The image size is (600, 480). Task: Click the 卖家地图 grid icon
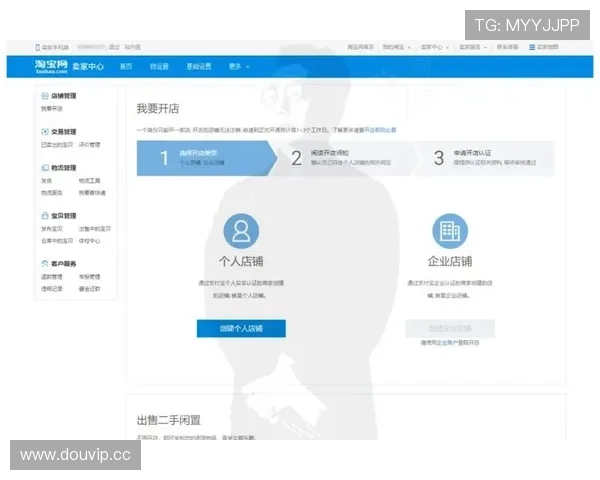(x=532, y=47)
